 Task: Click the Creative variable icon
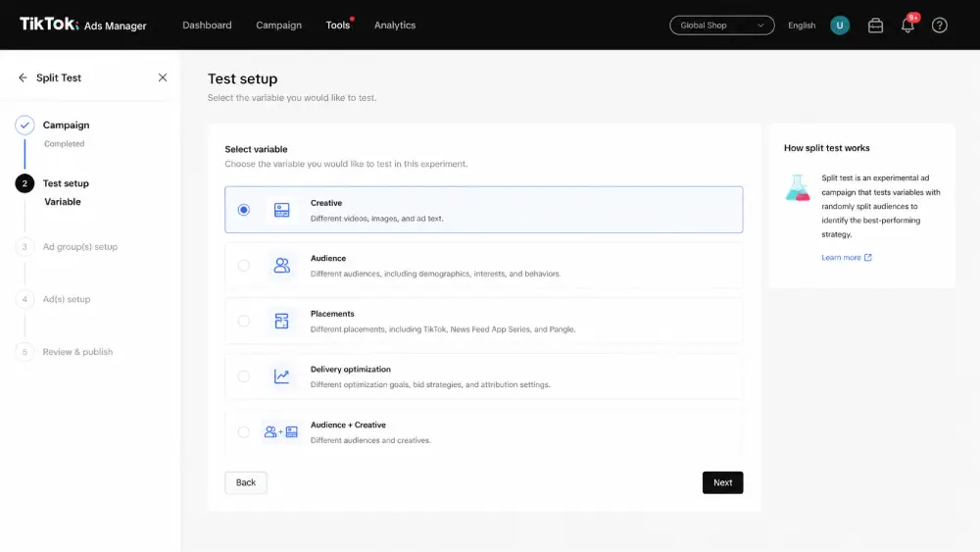(x=282, y=210)
